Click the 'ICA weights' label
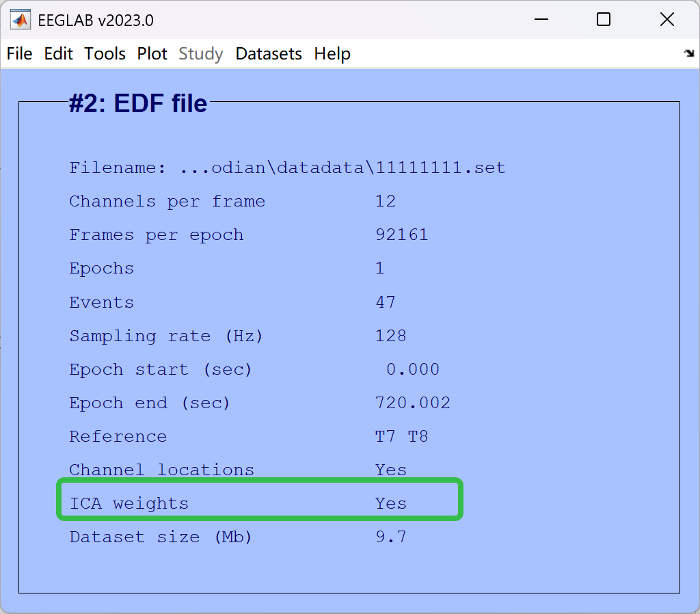 click(129, 504)
